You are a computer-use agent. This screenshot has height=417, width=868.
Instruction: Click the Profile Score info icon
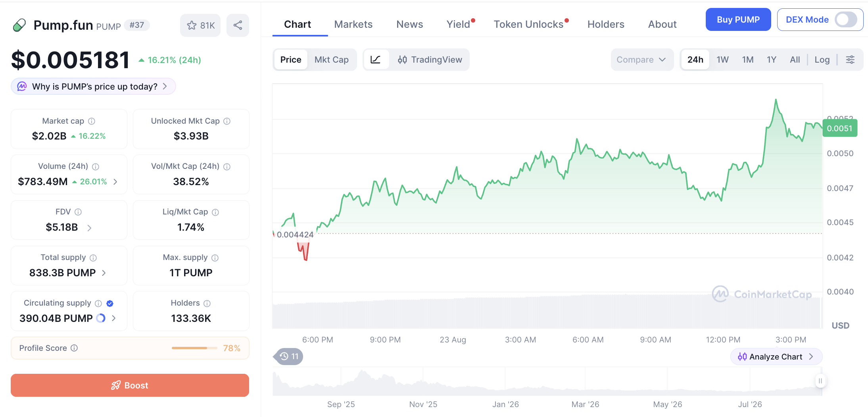click(x=74, y=348)
